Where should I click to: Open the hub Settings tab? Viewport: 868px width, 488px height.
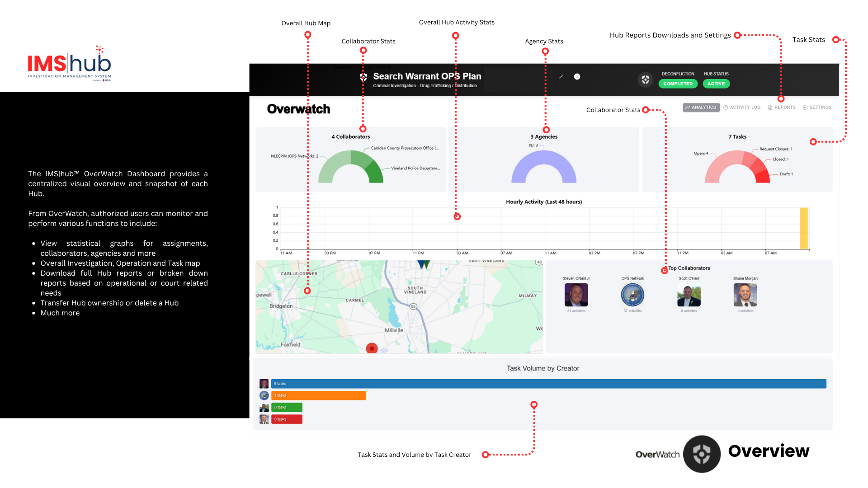tap(817, 108)
